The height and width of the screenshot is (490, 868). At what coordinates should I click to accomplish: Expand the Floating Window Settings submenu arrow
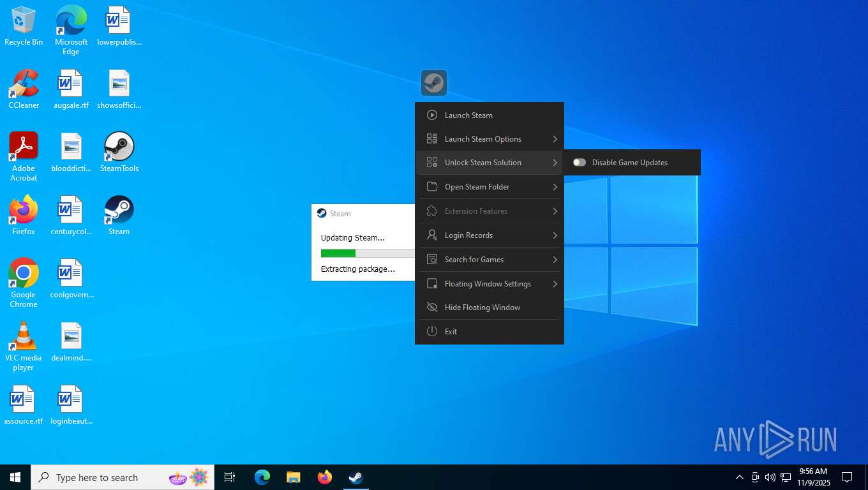(555, 284)
